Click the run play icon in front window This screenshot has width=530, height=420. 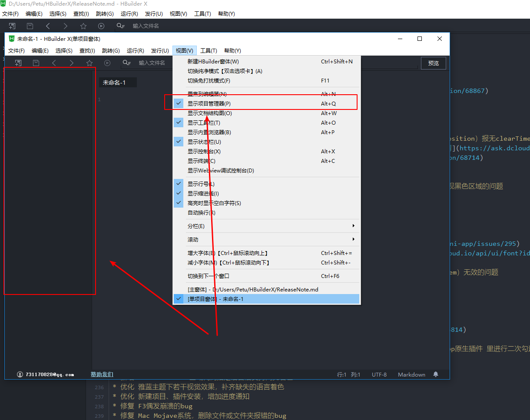pyautogui.click(x=107, y=63)
